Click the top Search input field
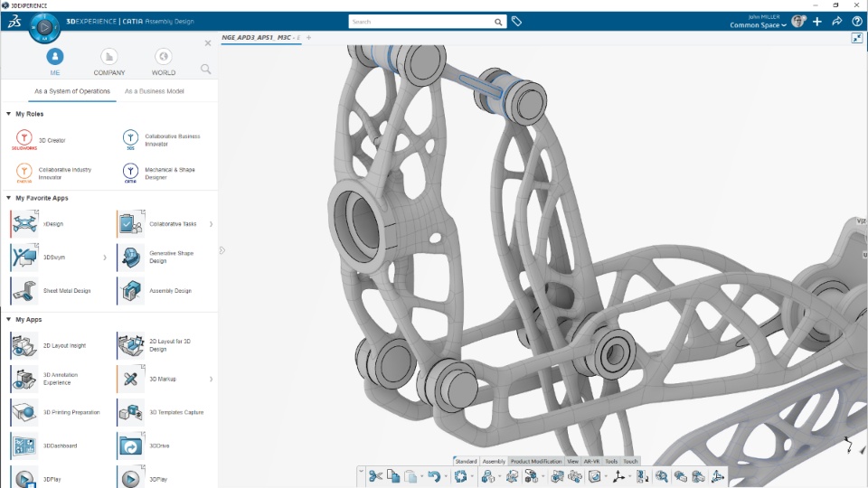 pos(421,22)
